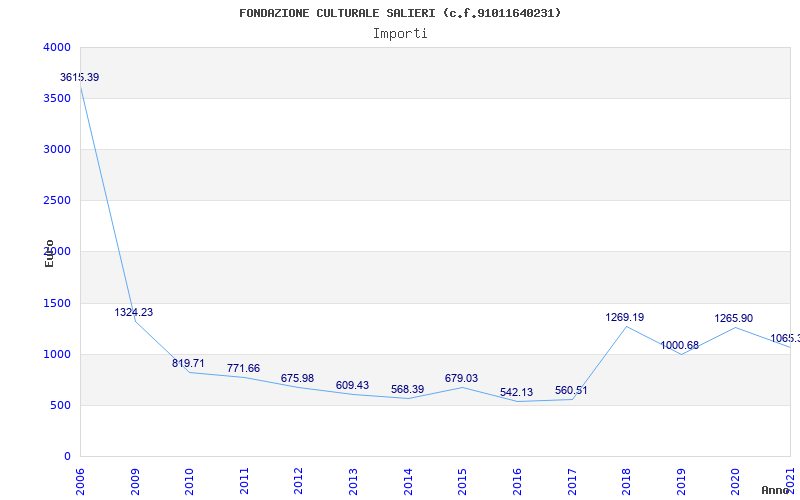The width and height of the screenshot is (800, 500).
Task: Click the x-axis year 2013
Action: coord(353,481)
